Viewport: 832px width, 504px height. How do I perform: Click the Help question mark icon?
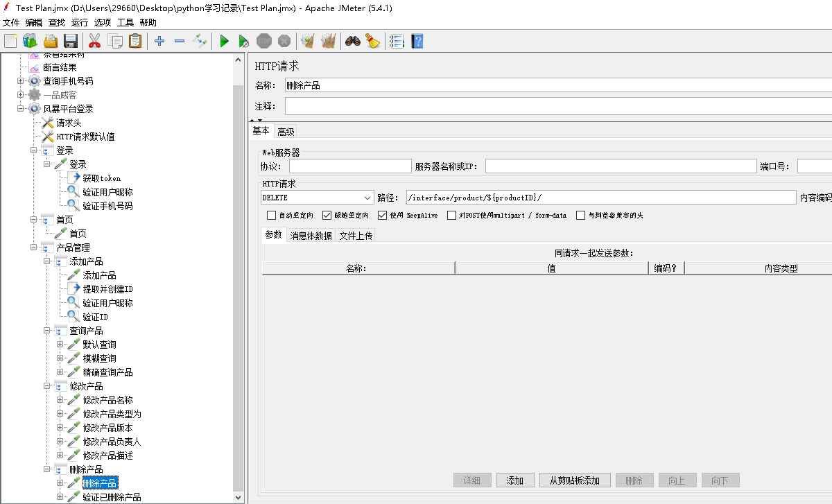pyautogui.click(x=417, y=41)
